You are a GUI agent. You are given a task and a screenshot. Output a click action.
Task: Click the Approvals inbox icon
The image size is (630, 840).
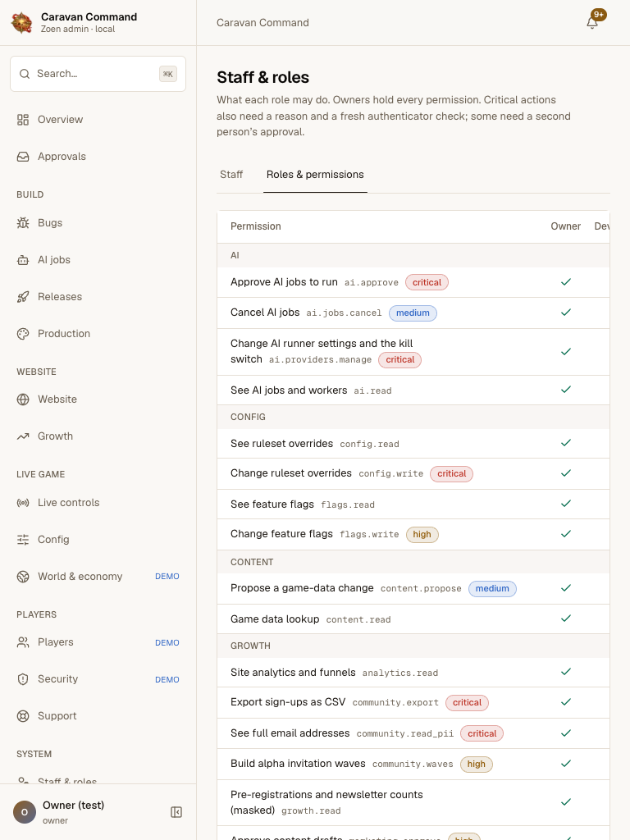coord(23,157)
